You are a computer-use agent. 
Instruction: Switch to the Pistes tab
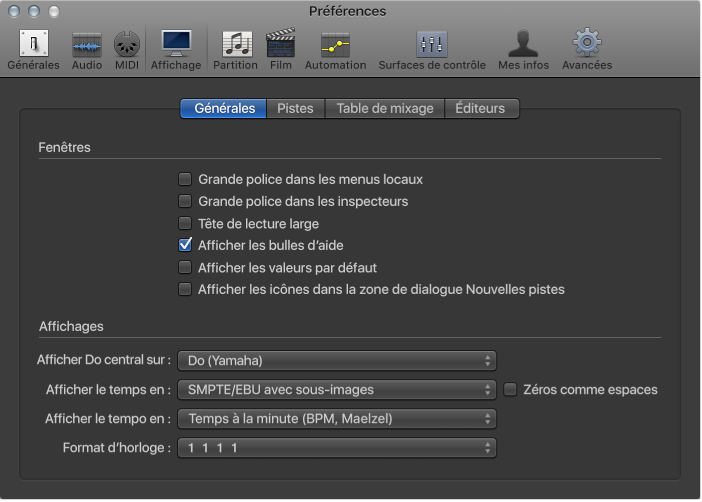pos(295,108)
